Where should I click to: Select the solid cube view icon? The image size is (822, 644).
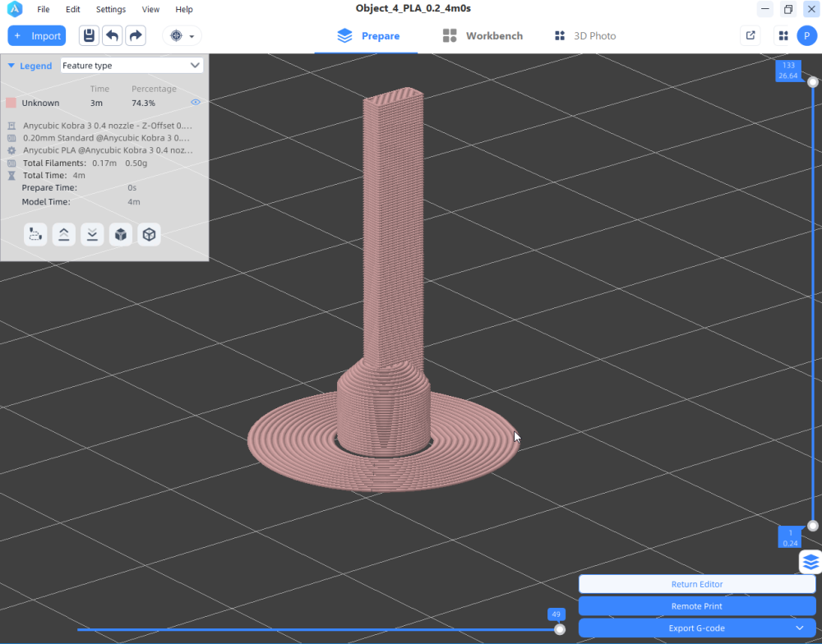coord(121,234)
